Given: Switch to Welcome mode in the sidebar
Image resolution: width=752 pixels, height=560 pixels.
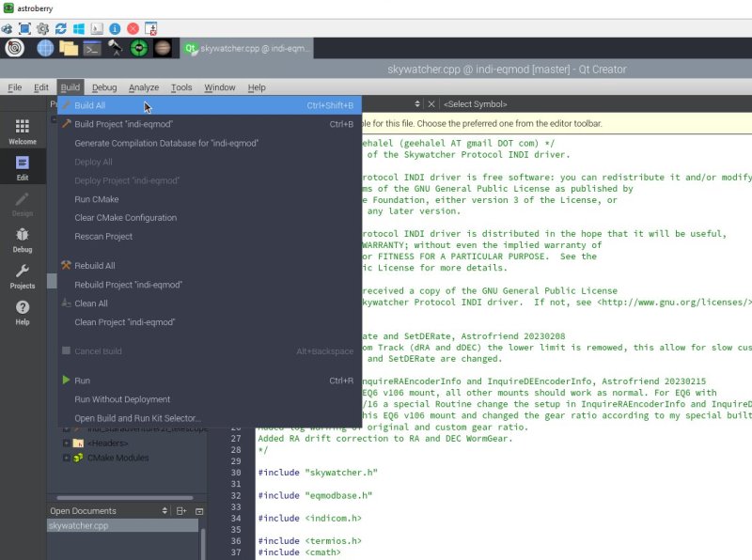Looking at the screenshot, I should (x=23, y=132).
